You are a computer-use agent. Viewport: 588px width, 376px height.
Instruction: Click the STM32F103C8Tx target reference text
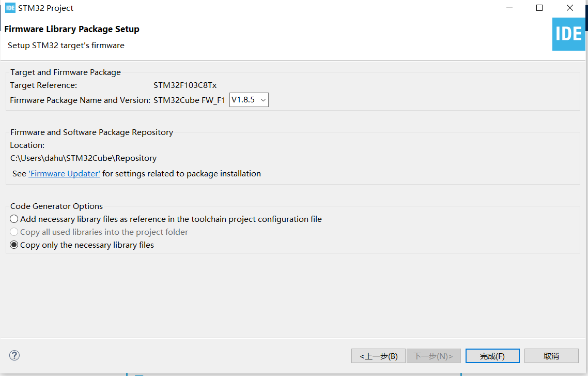(x=185, y=85)
